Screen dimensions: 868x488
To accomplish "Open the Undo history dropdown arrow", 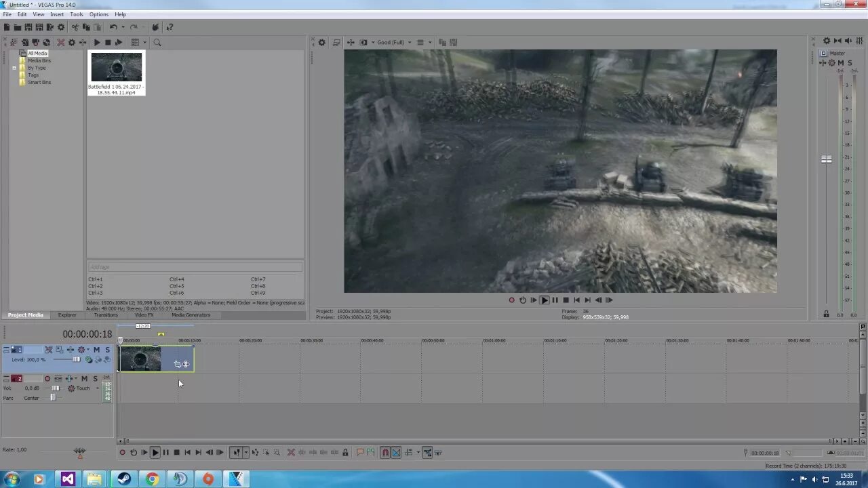I will [x=123, y=27].
